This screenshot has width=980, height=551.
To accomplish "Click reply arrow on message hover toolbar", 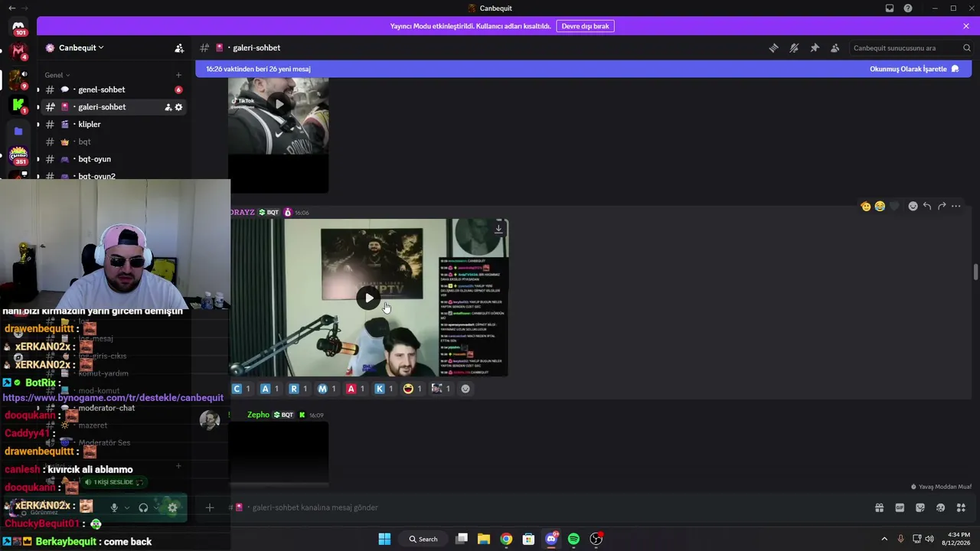I will 927,206.
